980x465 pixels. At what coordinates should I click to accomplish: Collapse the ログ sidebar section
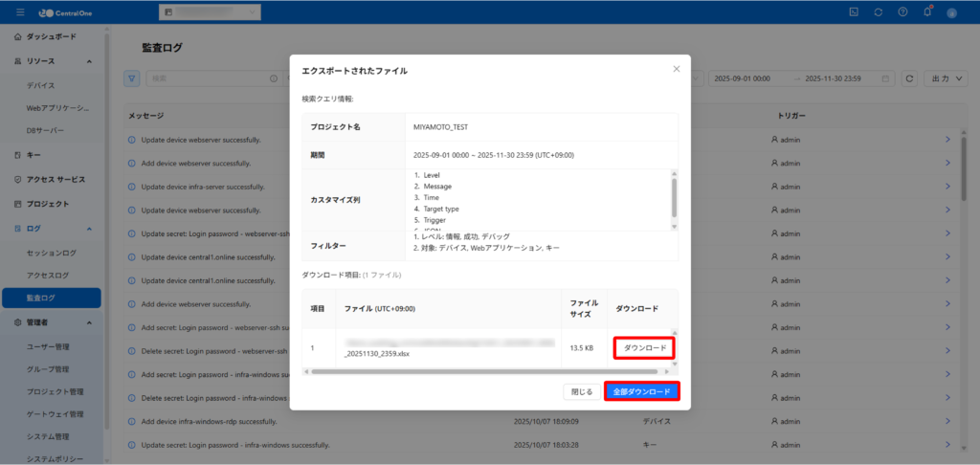[x=89, y=229]
